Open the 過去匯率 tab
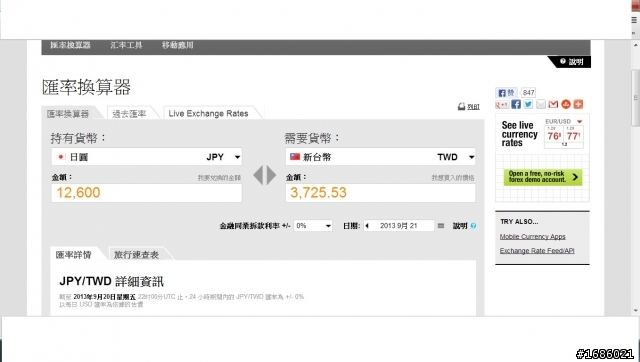The image size is (640, 362). pyautogui.click(x=129, y=113)
